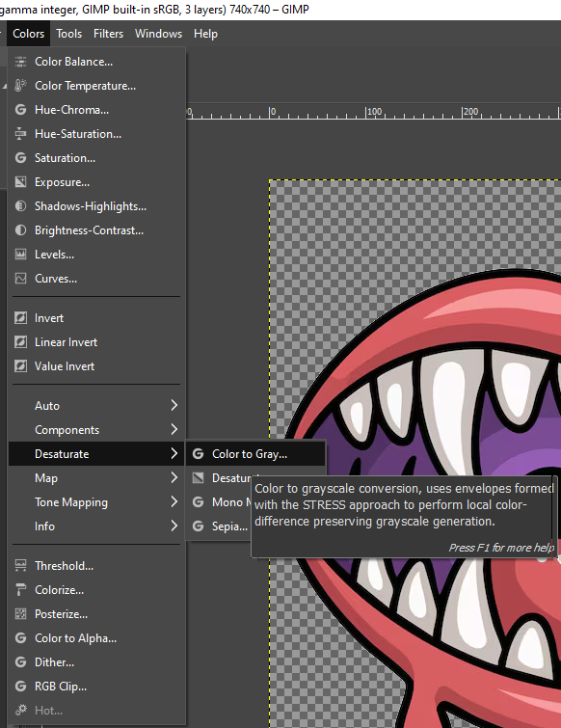Click the Invert icon in menu

coord(20,318)
